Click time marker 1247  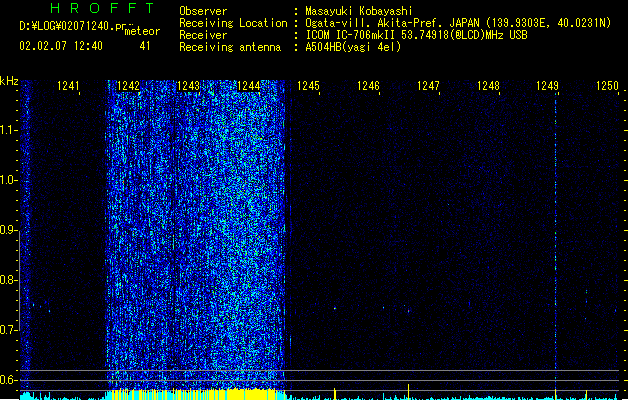[x=428, y=86]
